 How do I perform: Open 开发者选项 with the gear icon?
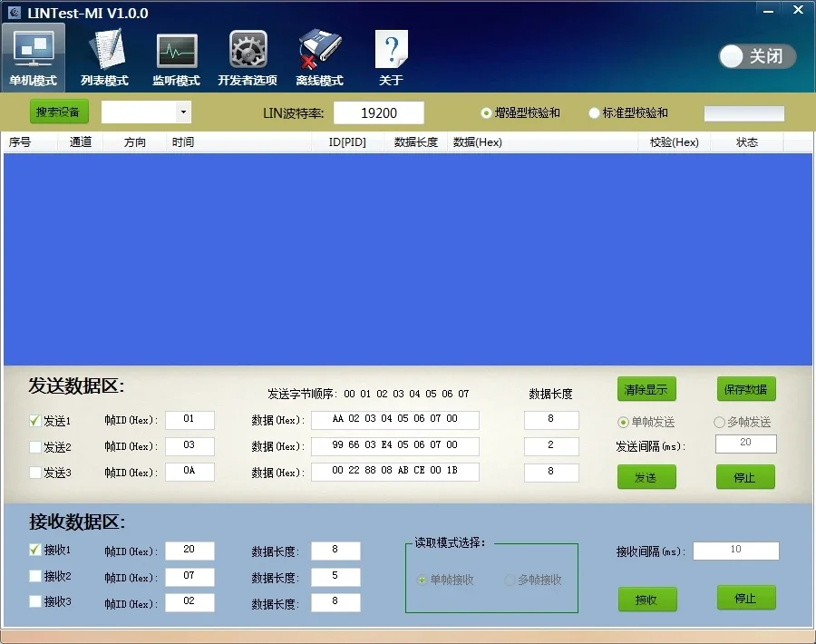[x=248, y=54]
